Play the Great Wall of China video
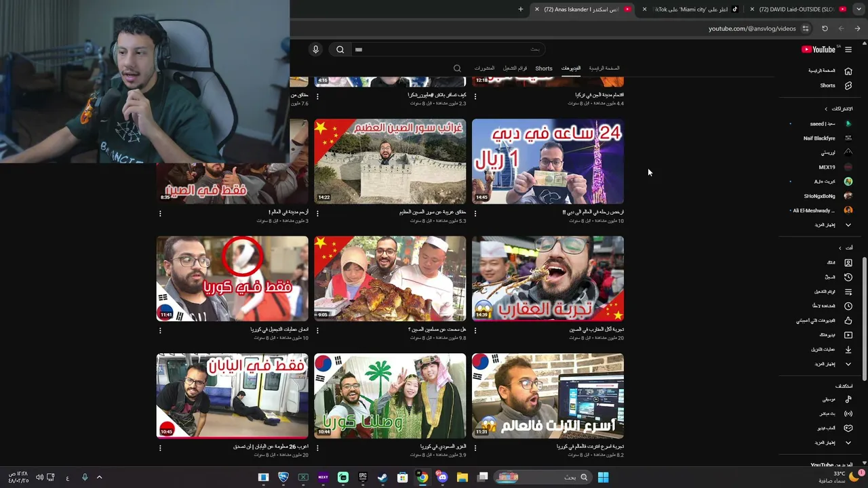The image size is (868, 488). click(x=390, y=161)
